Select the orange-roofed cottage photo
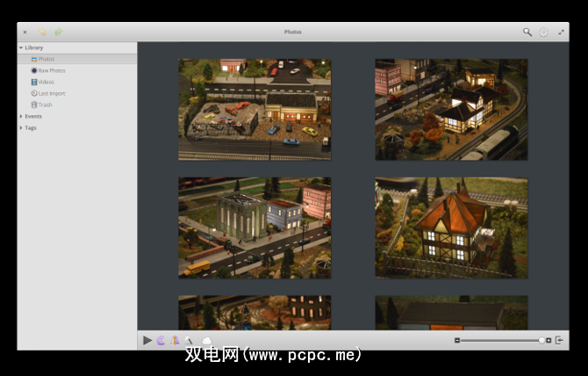 (451, 228)
